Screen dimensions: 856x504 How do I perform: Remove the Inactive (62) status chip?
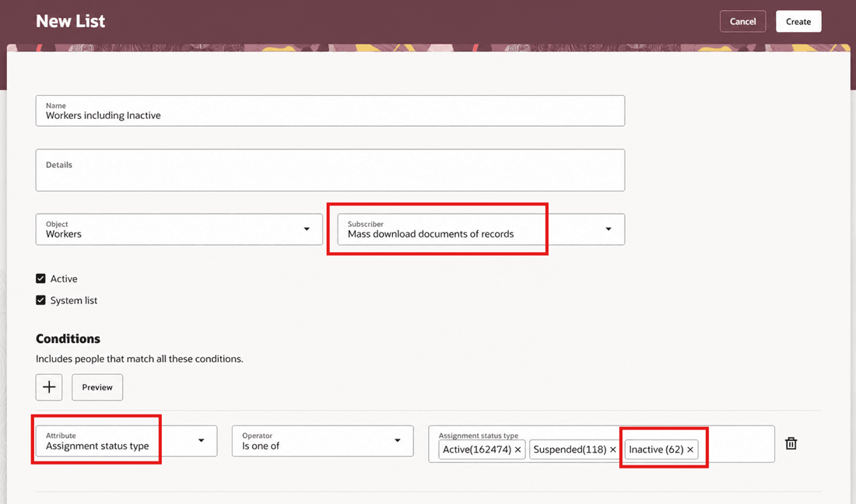[x=690, y=450]
